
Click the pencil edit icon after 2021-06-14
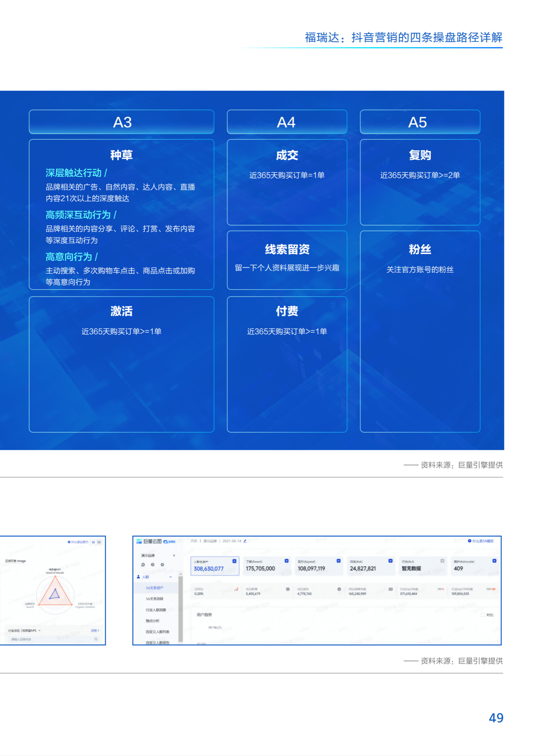point(245,541)
